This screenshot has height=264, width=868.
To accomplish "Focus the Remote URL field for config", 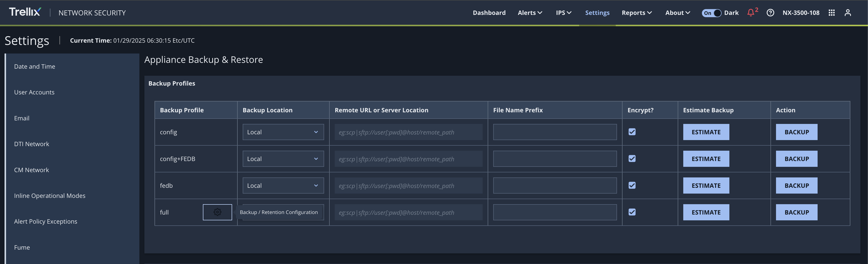I will coord(408,132).
